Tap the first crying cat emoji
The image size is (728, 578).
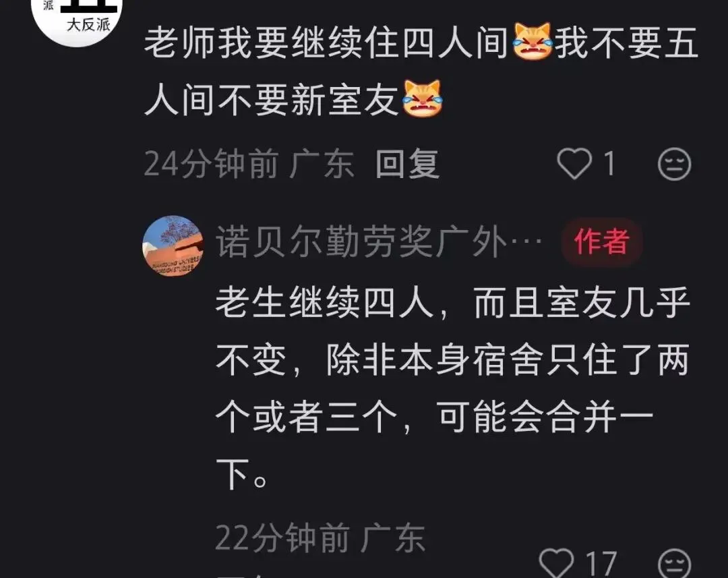click(x=533, y=42)
